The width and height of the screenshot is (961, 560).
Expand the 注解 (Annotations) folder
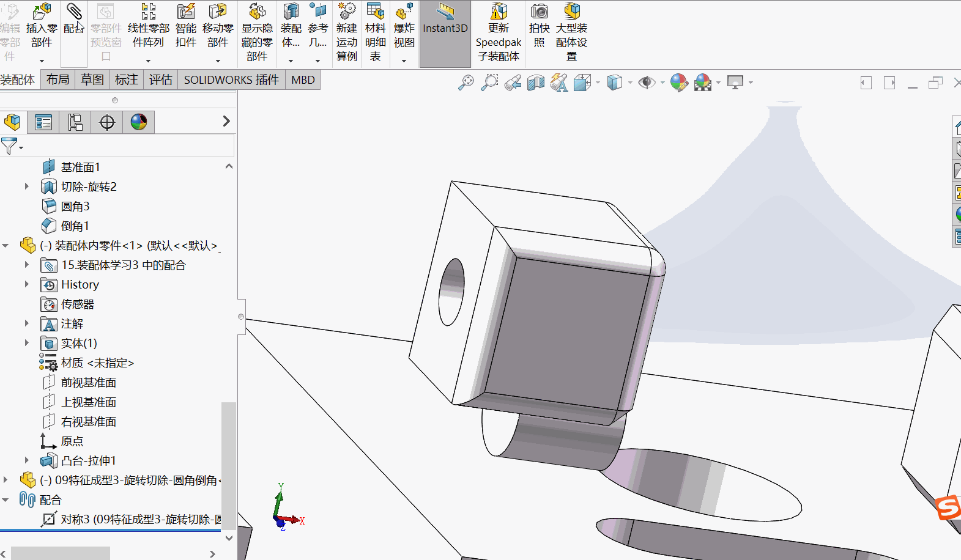tap(26, 323)
